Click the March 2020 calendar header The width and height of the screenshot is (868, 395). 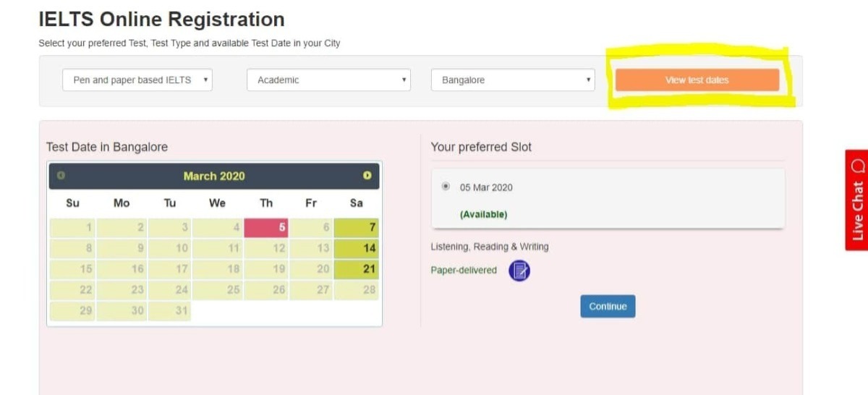tap(214, 176)
